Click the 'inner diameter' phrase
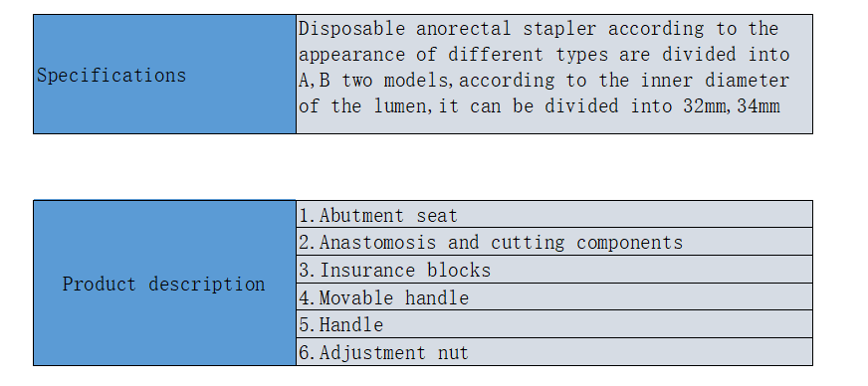 coord(715,81)
